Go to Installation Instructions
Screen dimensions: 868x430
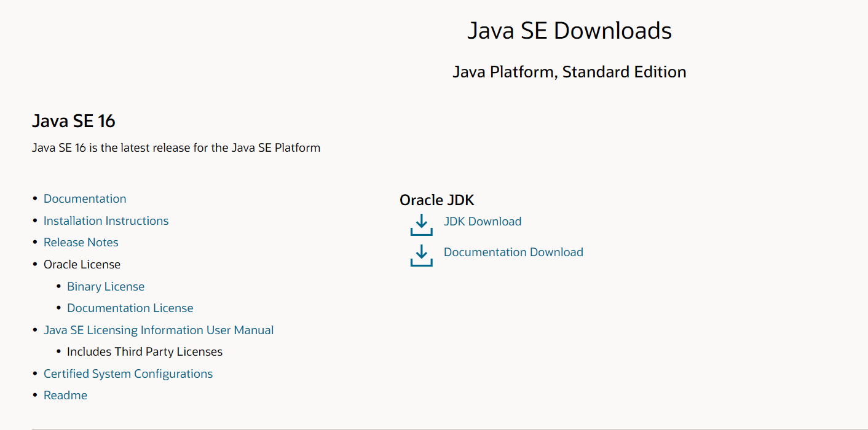pyautogui.click(x=106, y=221)
